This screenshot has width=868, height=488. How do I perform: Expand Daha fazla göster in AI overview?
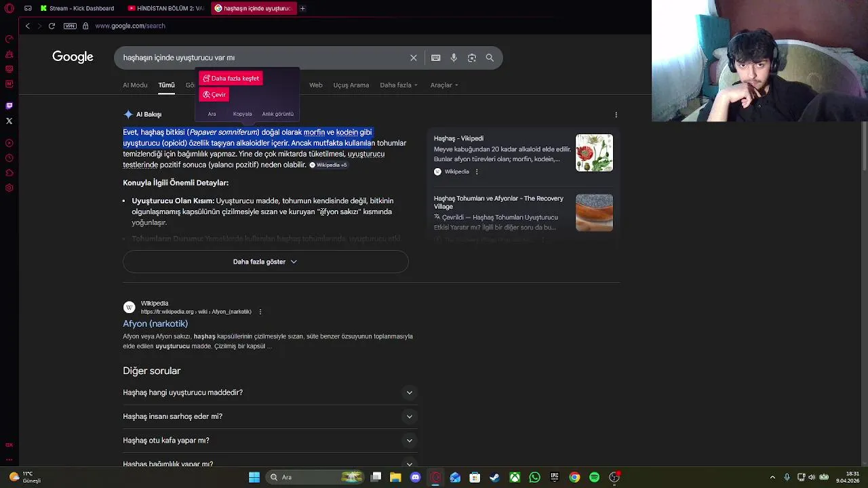click(265, 262)
